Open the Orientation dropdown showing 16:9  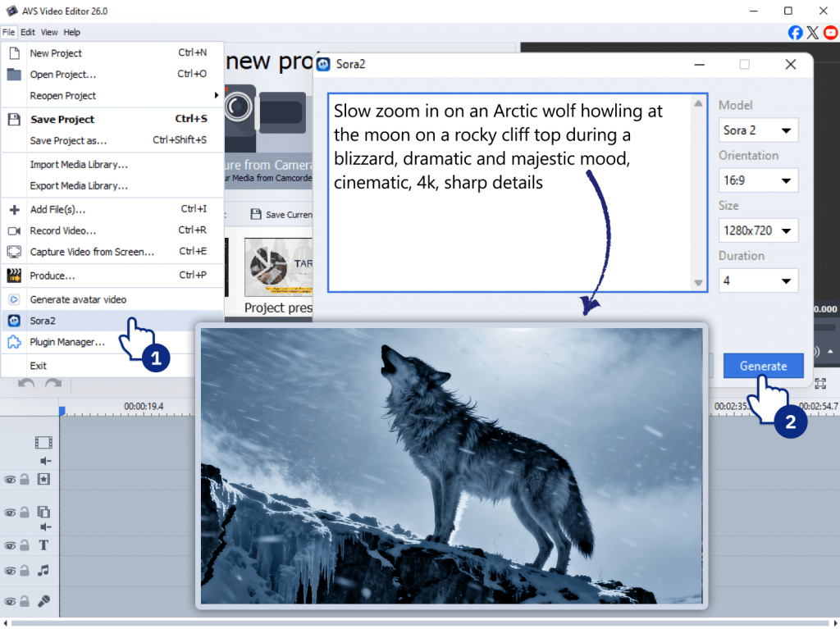click(x=758, y=180)
